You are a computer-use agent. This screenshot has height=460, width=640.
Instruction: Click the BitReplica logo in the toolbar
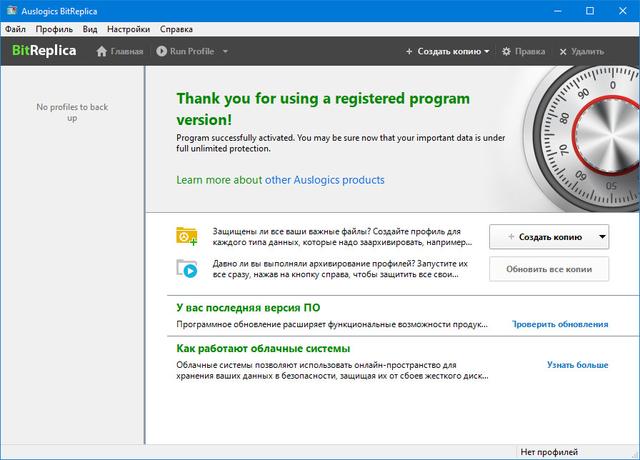[x=44, y=51]
